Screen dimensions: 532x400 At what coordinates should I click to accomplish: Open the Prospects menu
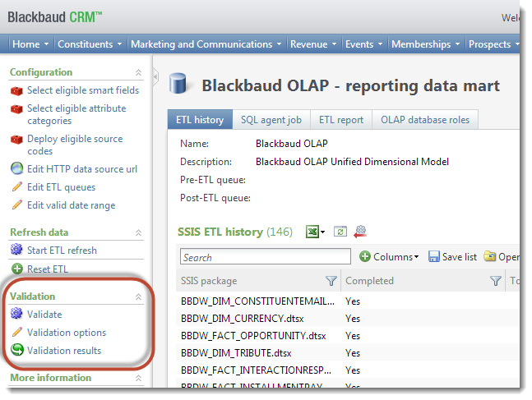tap(493, 44)
